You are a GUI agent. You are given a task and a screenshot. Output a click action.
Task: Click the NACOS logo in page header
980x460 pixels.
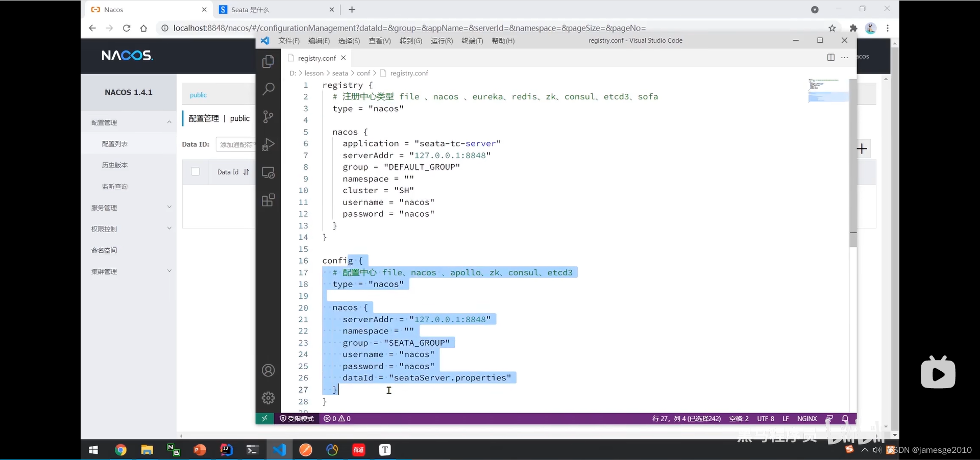point(127,56)
